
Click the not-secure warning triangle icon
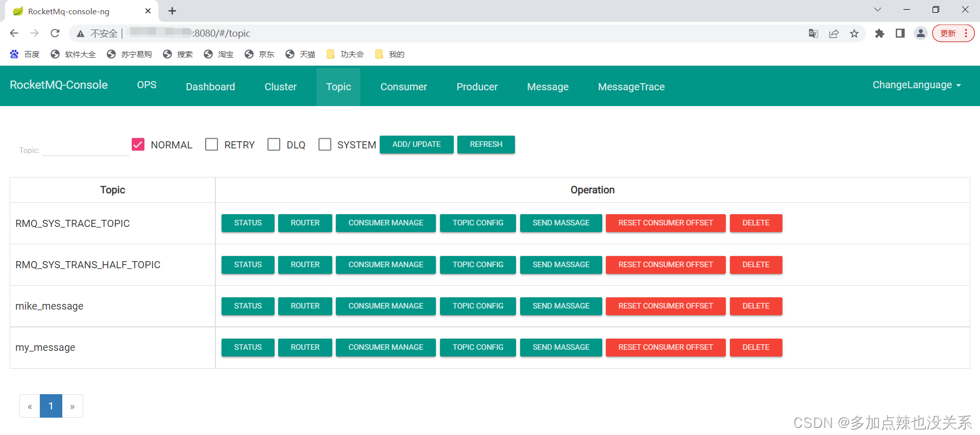(x=80, y=34)
